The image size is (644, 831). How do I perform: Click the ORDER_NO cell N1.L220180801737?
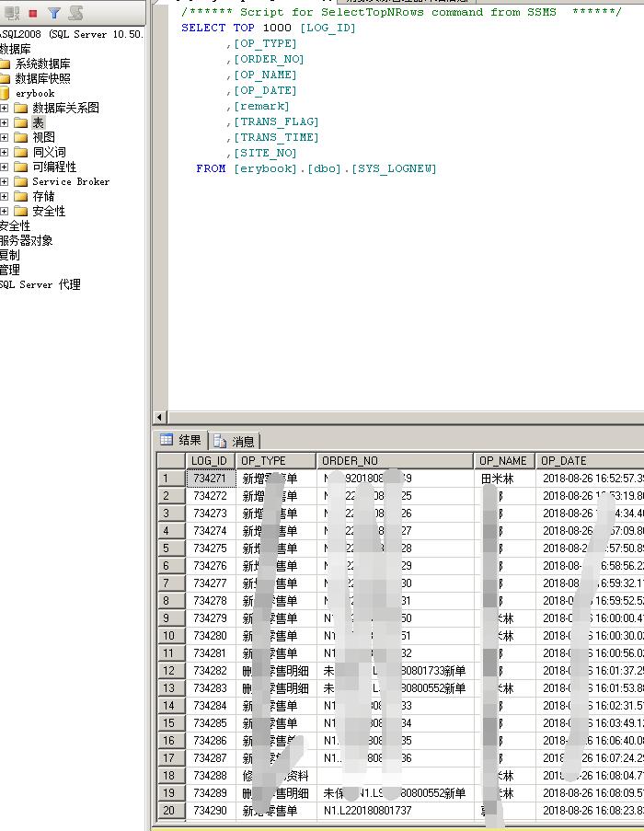click(x=395, y=811)
